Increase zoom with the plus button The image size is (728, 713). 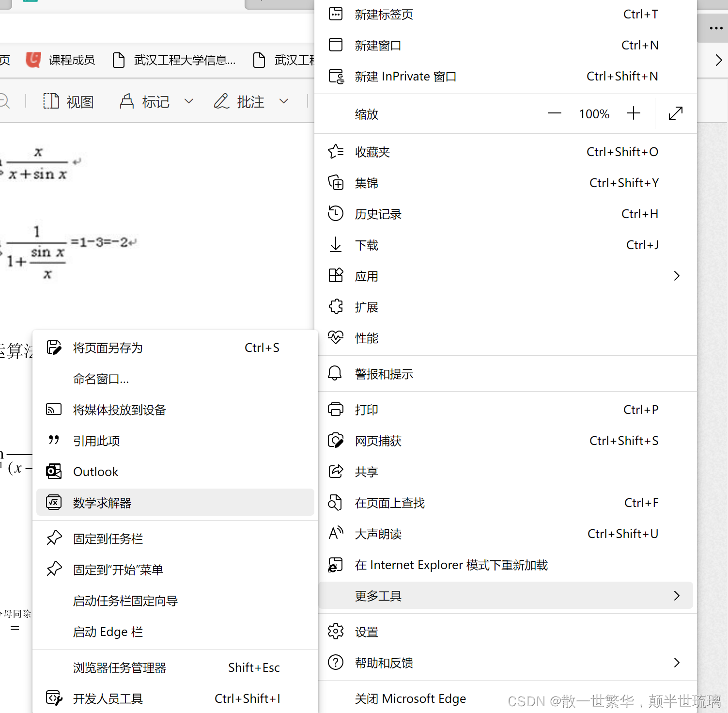[x=634, y=113]
